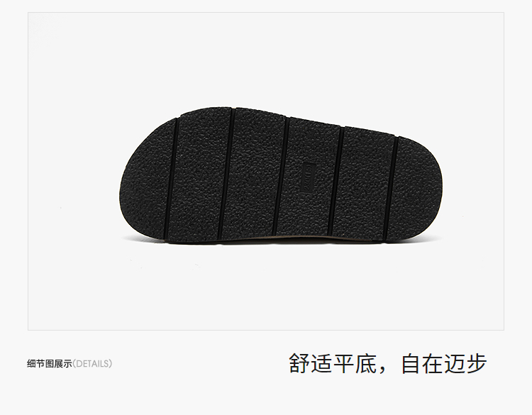Click the 舒适平底 caption text

point(332,363)
